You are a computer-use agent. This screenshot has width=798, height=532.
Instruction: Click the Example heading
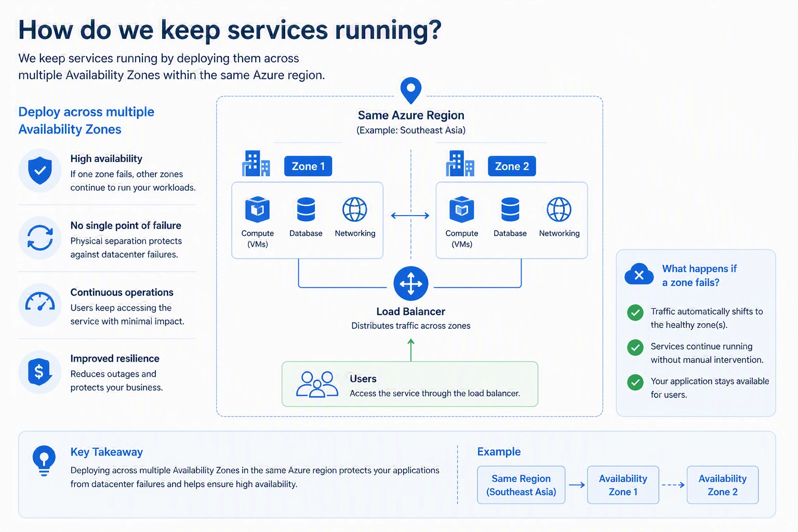click(499, 452)
